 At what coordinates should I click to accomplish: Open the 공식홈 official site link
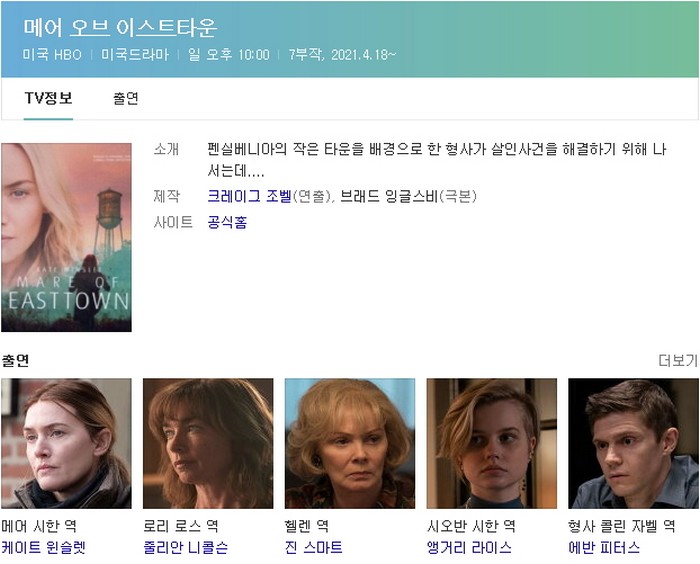point(227,222)
